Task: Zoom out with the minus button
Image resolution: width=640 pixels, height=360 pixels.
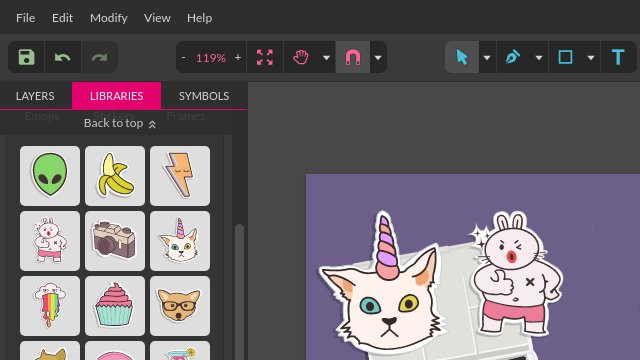Action: point(184,58)
